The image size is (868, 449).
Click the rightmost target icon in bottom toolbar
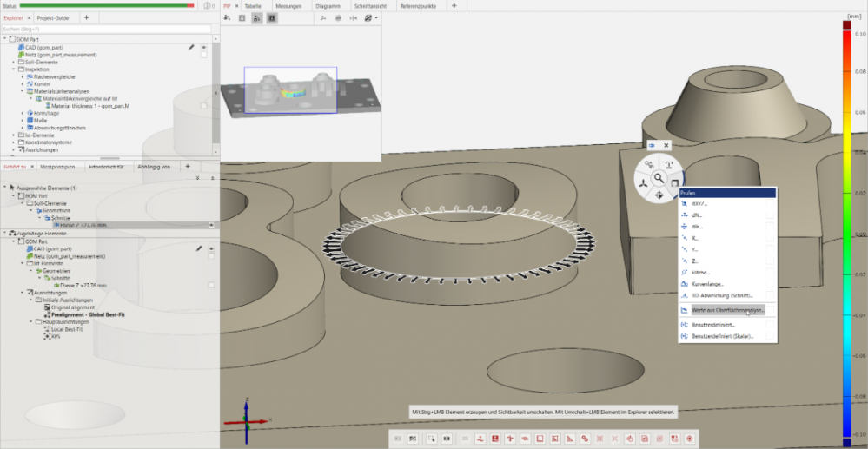click(x=689, y=439)
